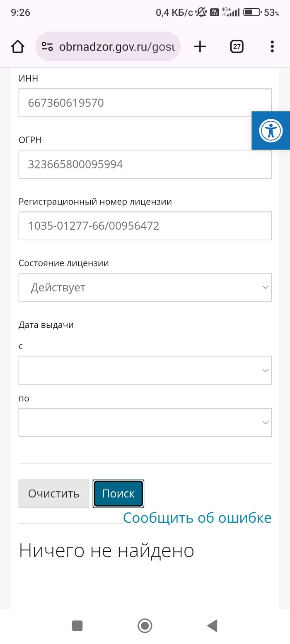
Task: Follow the Сообщить об ошибке link
Action: point(197,518)
